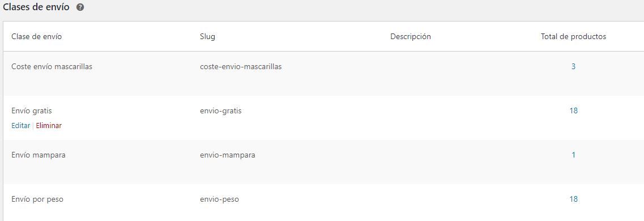Select the Envío por peso class name
644x221 pixels.
coord(37,199)
